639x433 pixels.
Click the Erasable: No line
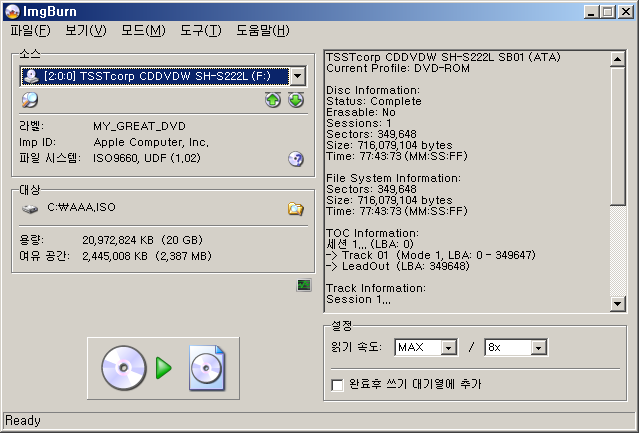click(361, 112)
